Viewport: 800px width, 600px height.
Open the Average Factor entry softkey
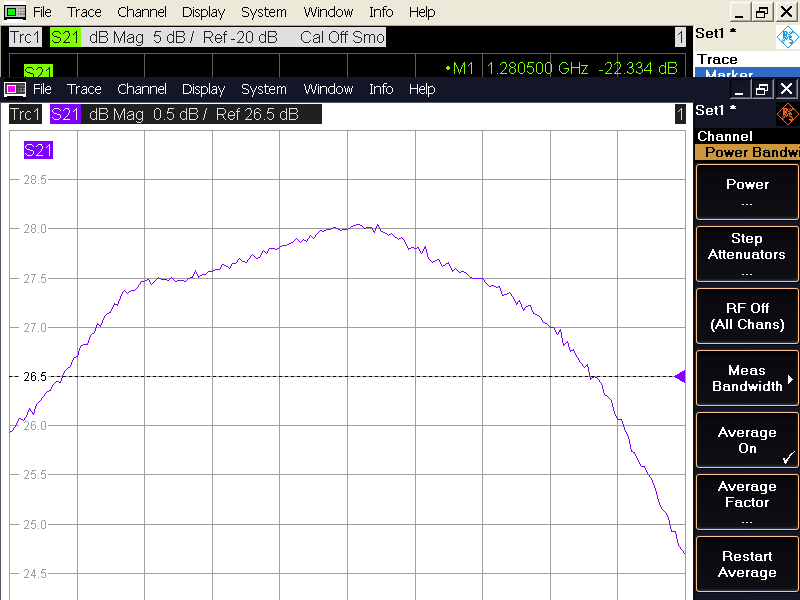tap(747, 502)
